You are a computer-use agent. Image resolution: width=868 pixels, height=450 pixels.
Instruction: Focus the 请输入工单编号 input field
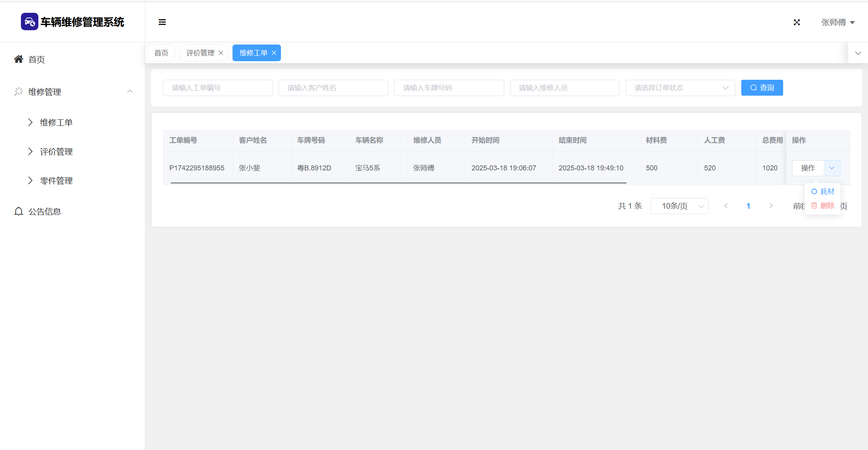(x=217, y=88)
